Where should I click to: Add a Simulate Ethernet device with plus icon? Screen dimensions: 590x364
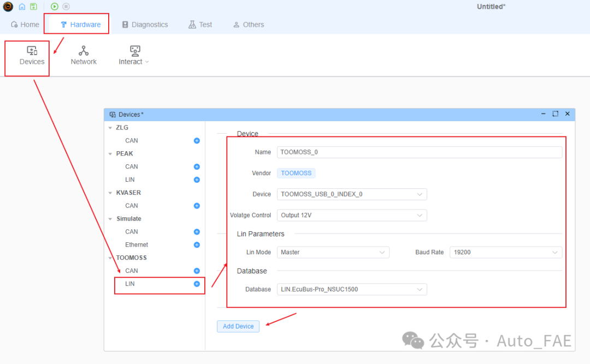coord(197,245)
